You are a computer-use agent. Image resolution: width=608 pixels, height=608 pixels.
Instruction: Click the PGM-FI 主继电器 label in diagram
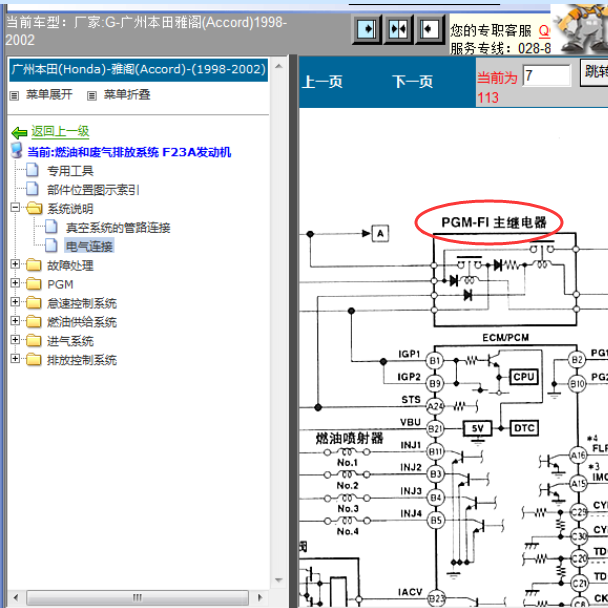pos(494,223)
